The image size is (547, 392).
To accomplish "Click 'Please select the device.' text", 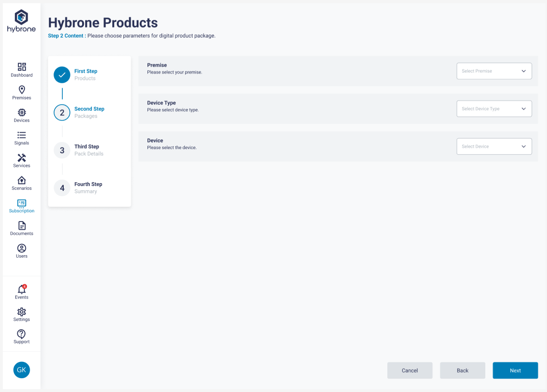I will pos(172,148).
